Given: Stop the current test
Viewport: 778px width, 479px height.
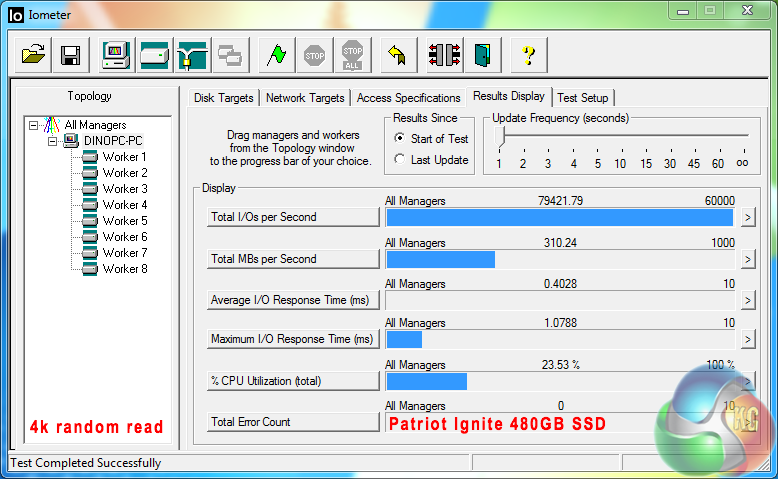Looking at the screenshot, I should coord(314,55).
